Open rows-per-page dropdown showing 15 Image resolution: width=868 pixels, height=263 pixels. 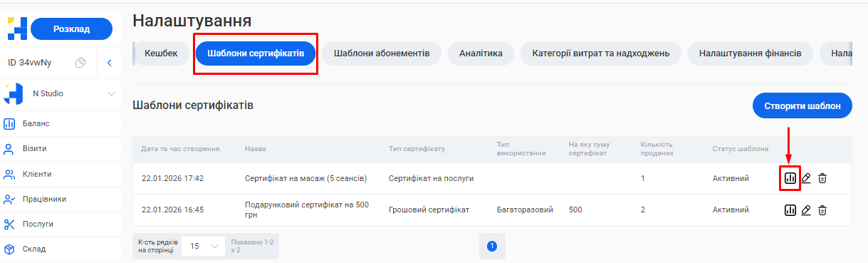(x=203, y=246)
